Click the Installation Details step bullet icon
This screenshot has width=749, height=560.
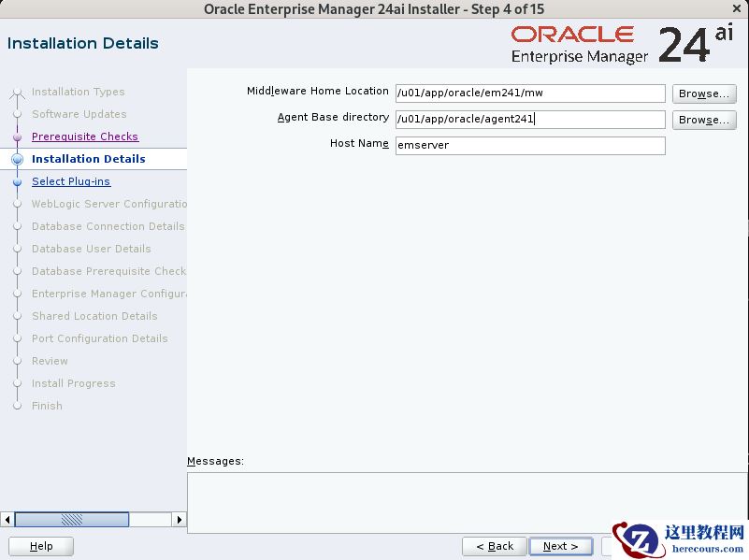point(17,159)
